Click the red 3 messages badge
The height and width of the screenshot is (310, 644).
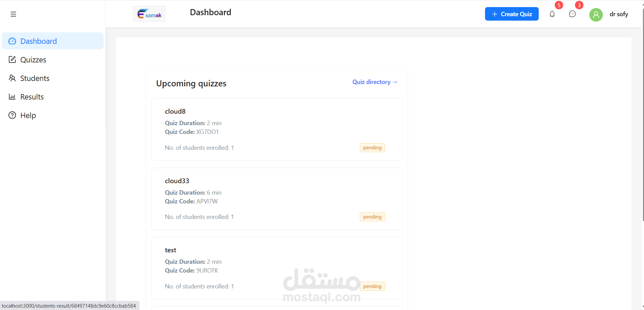[579, 5]
